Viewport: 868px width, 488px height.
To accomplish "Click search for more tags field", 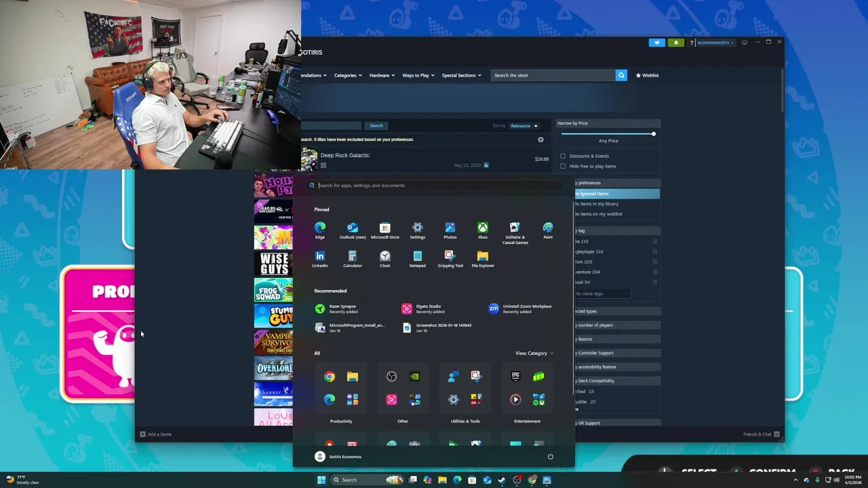I will click(602, 293).
